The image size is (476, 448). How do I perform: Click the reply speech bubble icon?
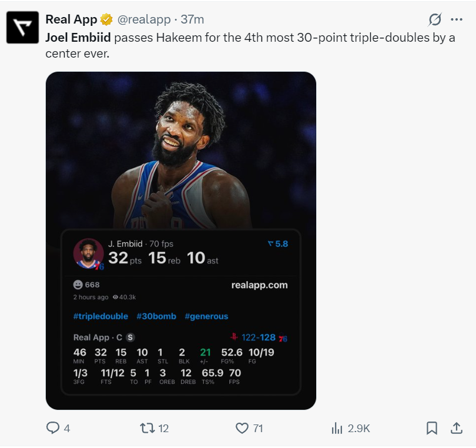pos(53,429)
